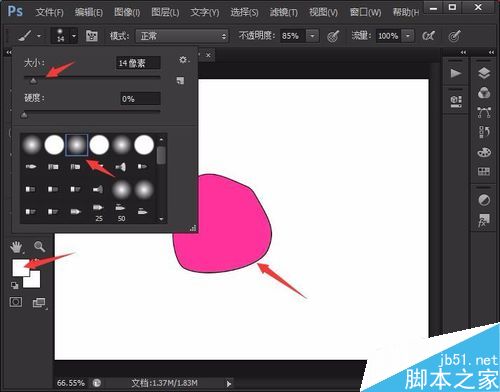Open brush preset picker dropdown arrow
This screenshot has height=392, width=500.
(74, 36)
